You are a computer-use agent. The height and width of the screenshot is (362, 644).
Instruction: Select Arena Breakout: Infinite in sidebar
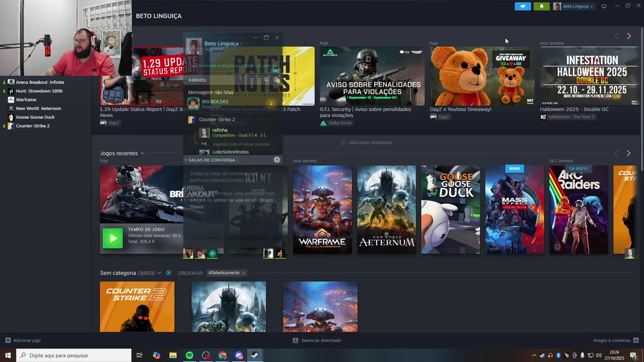[x=40, y=82]
